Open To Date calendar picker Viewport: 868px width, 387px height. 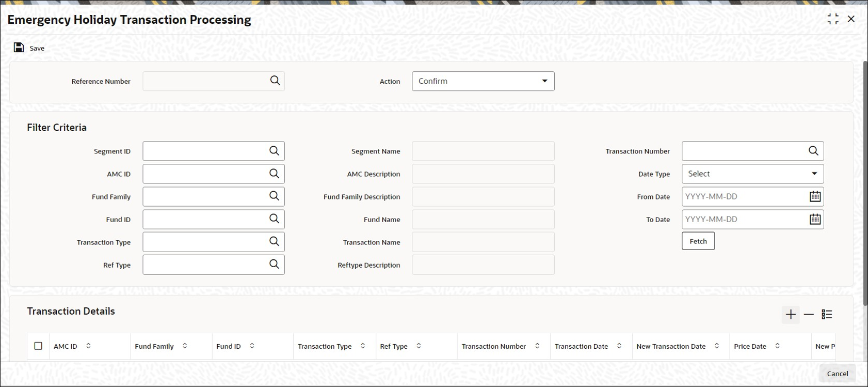(x=815, y=219)
